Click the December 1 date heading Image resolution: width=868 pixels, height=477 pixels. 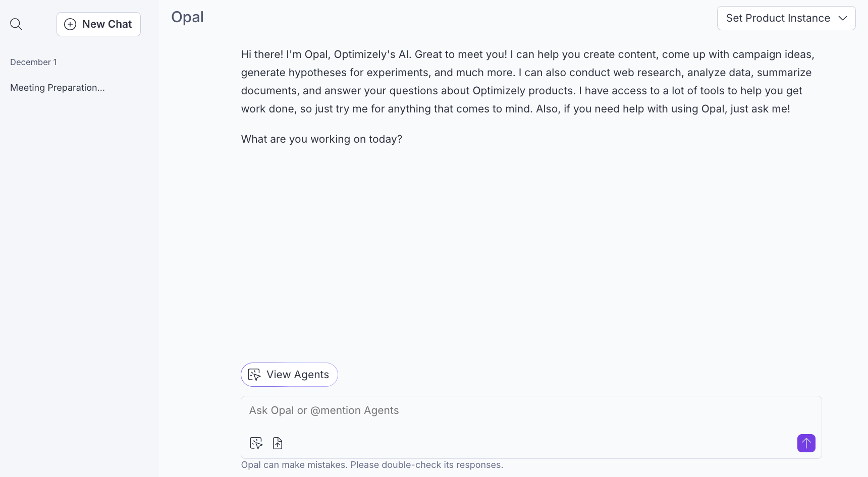click(x=33, y=62)
